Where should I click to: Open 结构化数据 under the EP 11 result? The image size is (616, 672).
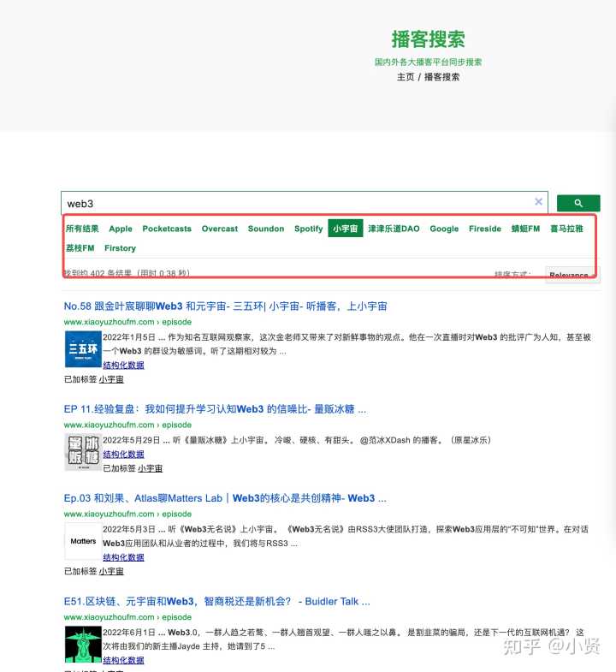pos(123,454)
